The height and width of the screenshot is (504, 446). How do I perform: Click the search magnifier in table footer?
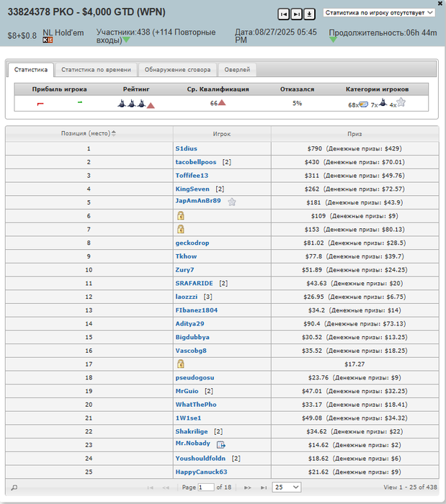14,487
